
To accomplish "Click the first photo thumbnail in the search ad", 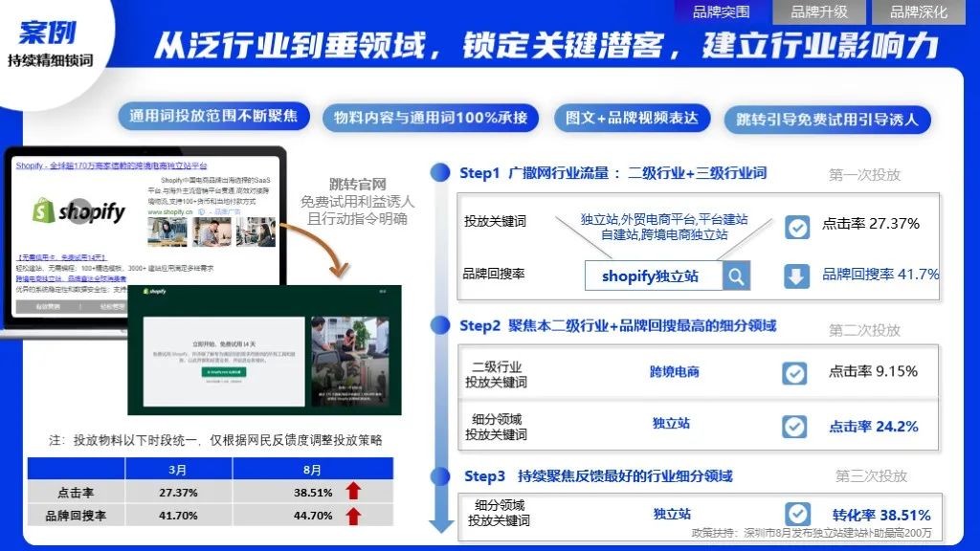I will 167,231.
